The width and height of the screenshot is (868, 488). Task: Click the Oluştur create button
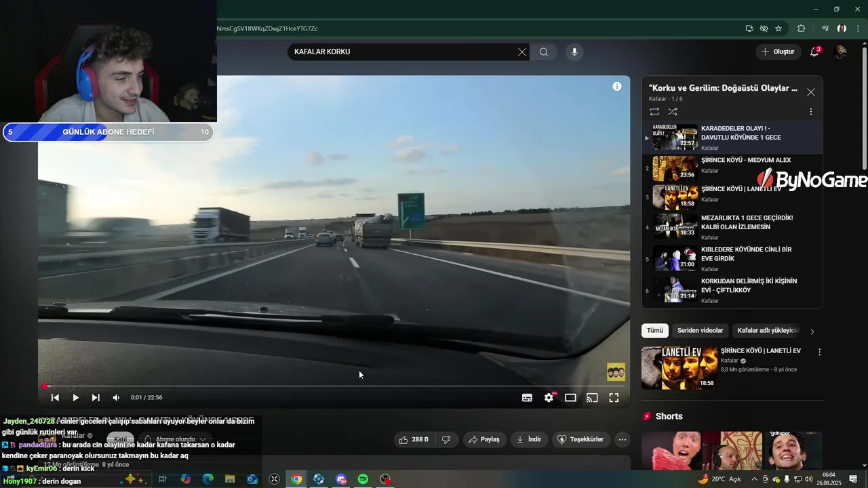coord(777,52)
